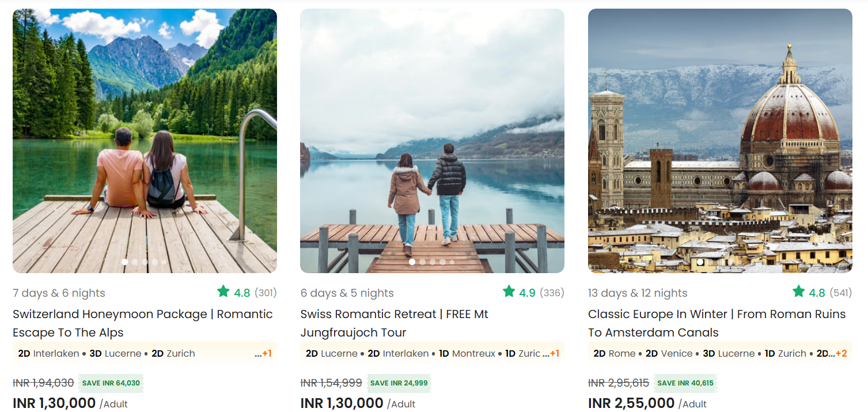868x412 pixels.
Task: Click the couple holding hands lake photo
Action: click(x=432, y=141)
